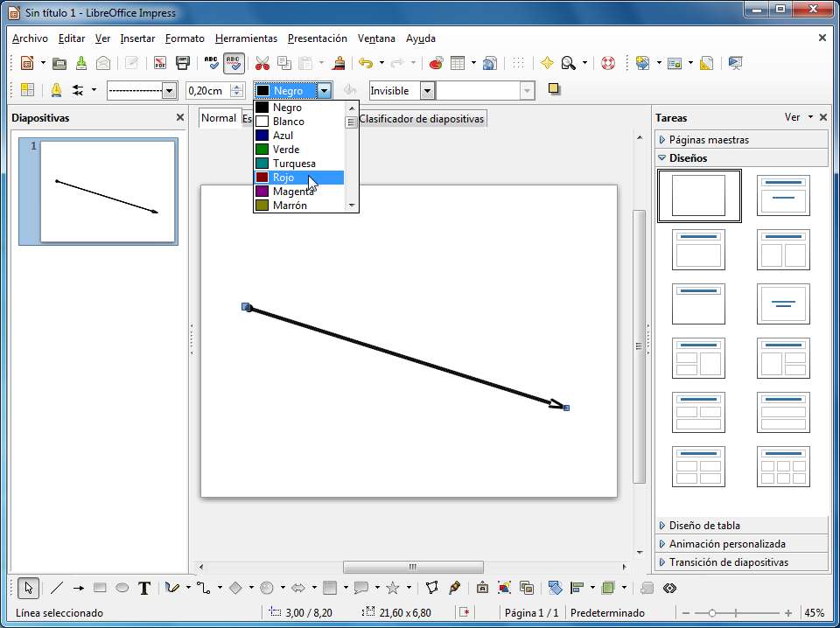Click the selection arrow tool
This screenshot has height=628, width=840.
click(28, 588)
